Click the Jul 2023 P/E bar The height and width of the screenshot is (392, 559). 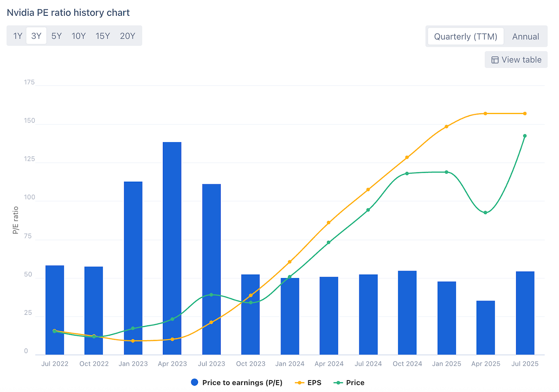coord(212,270)
